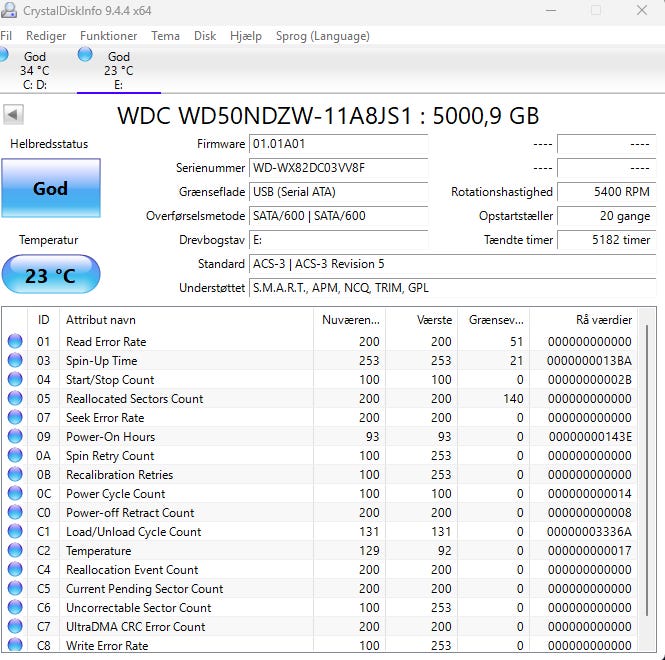The image size is (665, 660).
Task: Open the Tema menu
Action: pos(165,36)
